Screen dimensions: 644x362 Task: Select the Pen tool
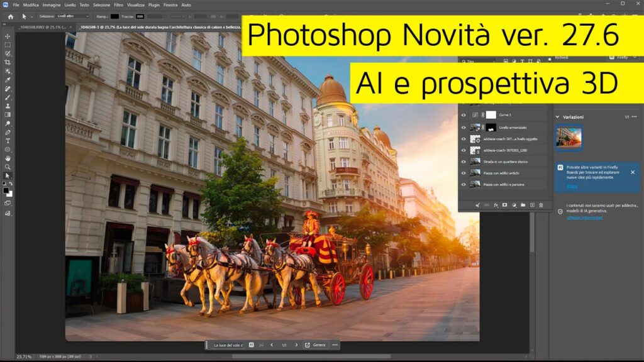[8, 132]
